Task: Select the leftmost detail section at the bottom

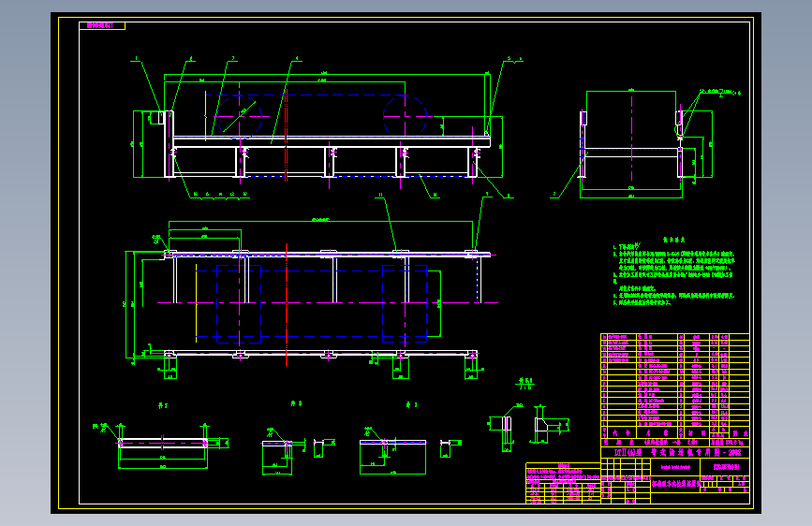Action: coord(162,445)
